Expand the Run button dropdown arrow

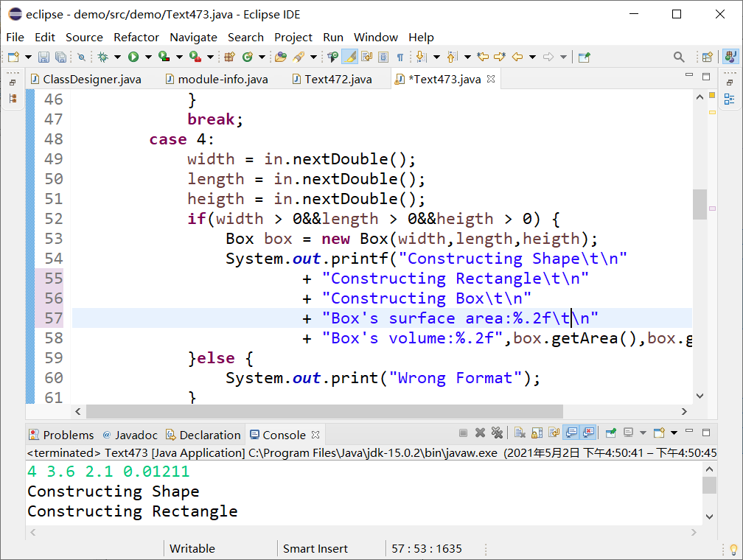click(x=147, y=57)
